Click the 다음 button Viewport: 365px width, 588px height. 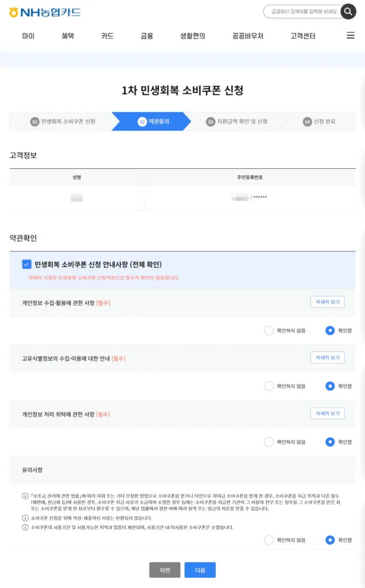(200, 570)
